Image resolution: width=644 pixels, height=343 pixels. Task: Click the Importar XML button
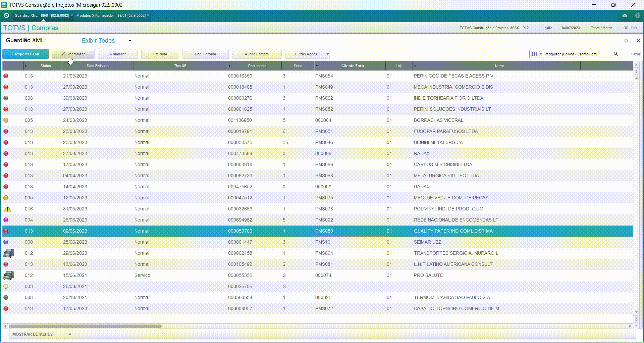point(25,54)
